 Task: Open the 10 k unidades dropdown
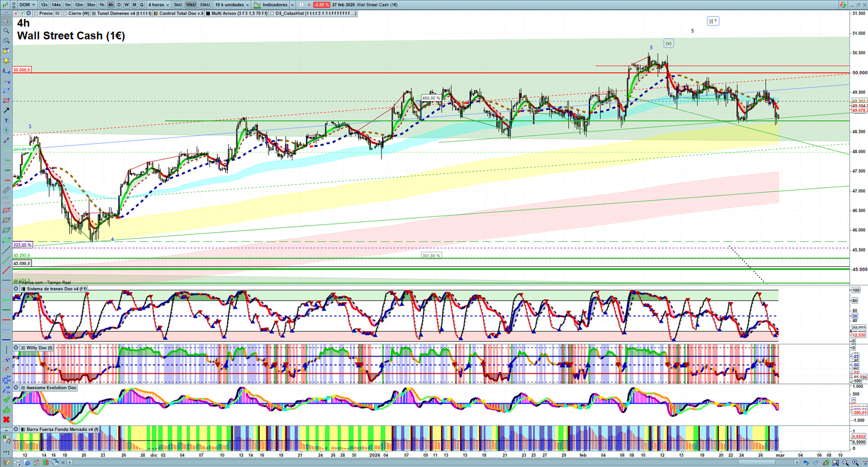point(232,5)
